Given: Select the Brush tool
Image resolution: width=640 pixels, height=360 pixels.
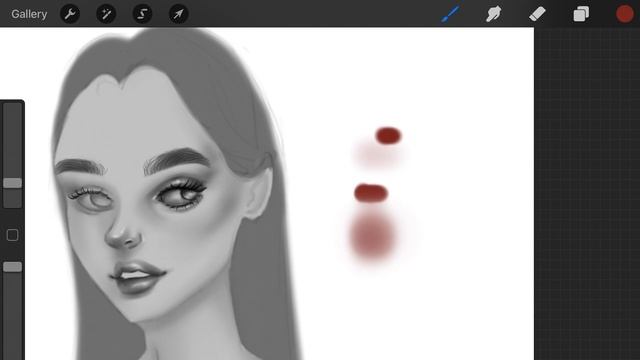Looking at the screenshot, I should click(451, 14).
